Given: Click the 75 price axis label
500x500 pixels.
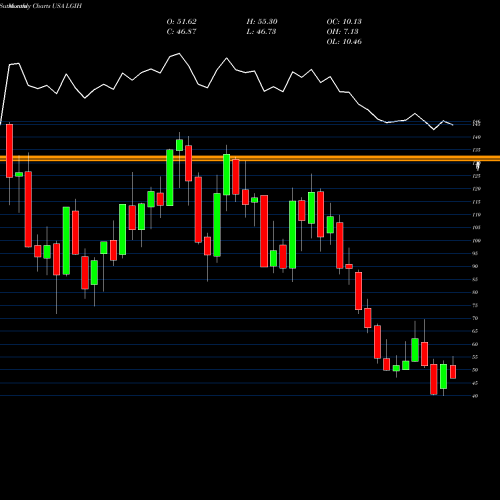Looking at the screenshot, I should (x=476, y=305).
